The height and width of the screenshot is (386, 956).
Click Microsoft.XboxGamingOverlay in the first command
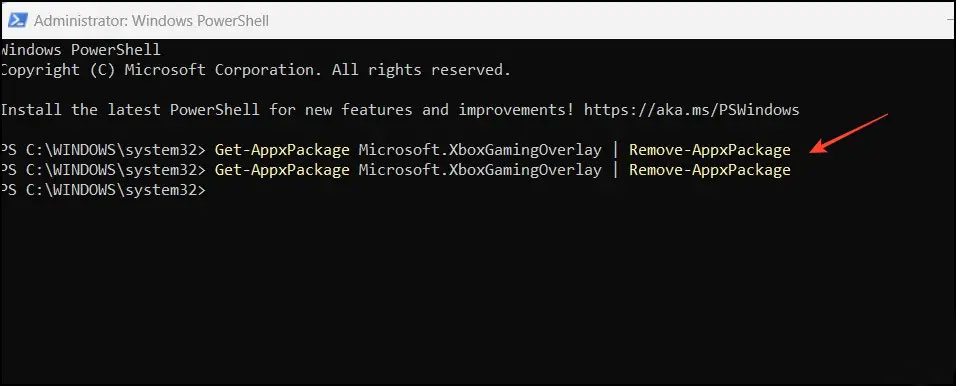[x=480, y=150]
